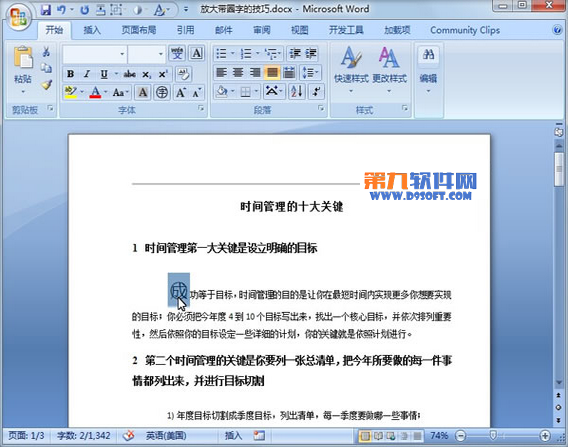568x447 pixels.
Task: Open the Font dialog launcher
Action: [201, 108]
